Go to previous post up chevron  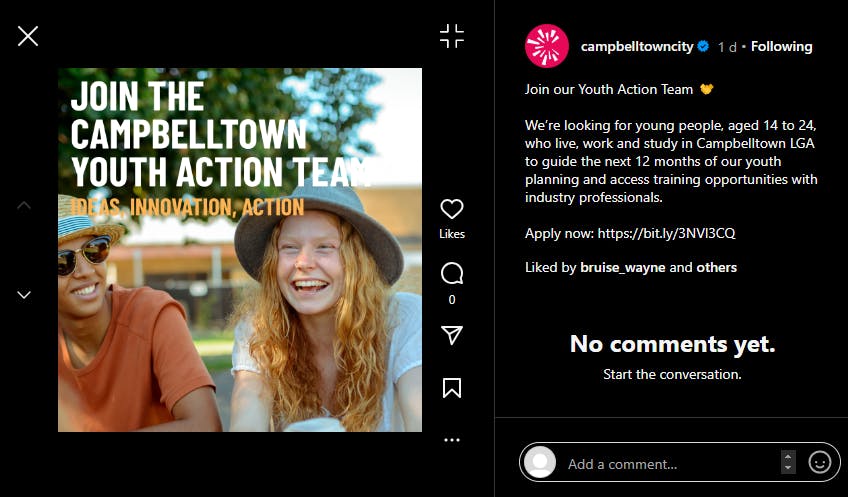pos(24,205)
